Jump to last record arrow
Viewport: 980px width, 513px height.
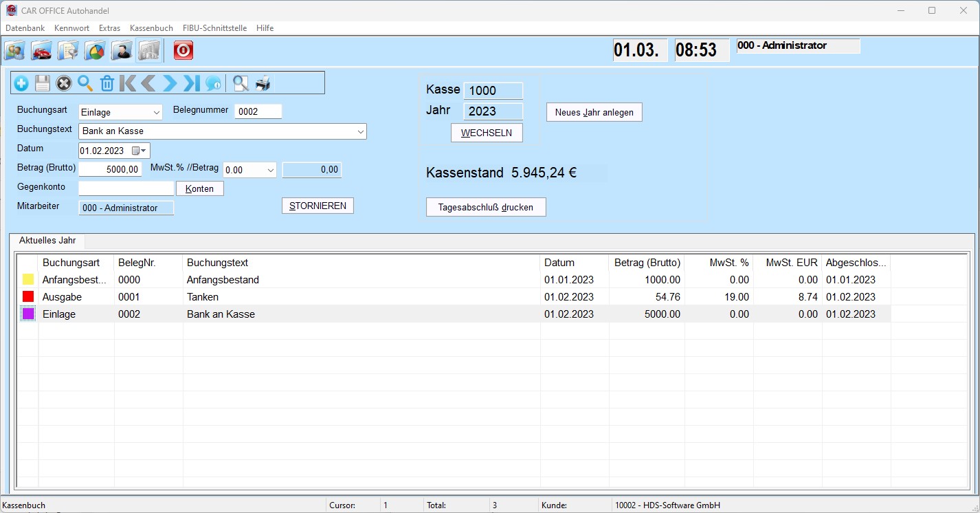pos(192,84)
